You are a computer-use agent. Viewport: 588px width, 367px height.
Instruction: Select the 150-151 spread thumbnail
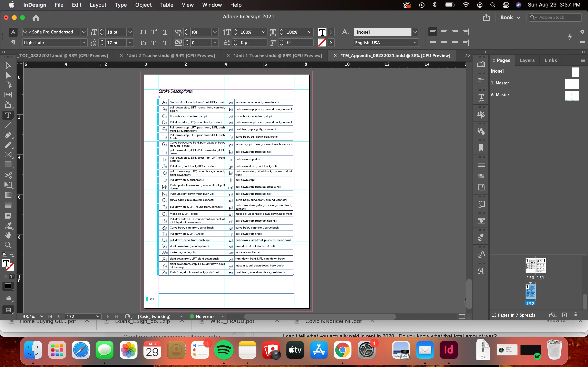coord(535,265)
